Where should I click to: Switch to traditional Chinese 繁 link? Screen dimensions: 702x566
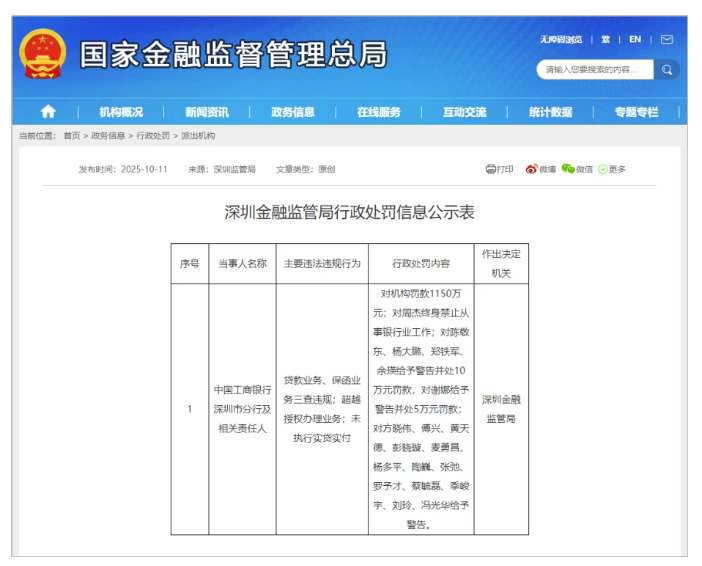coord(606,40)
